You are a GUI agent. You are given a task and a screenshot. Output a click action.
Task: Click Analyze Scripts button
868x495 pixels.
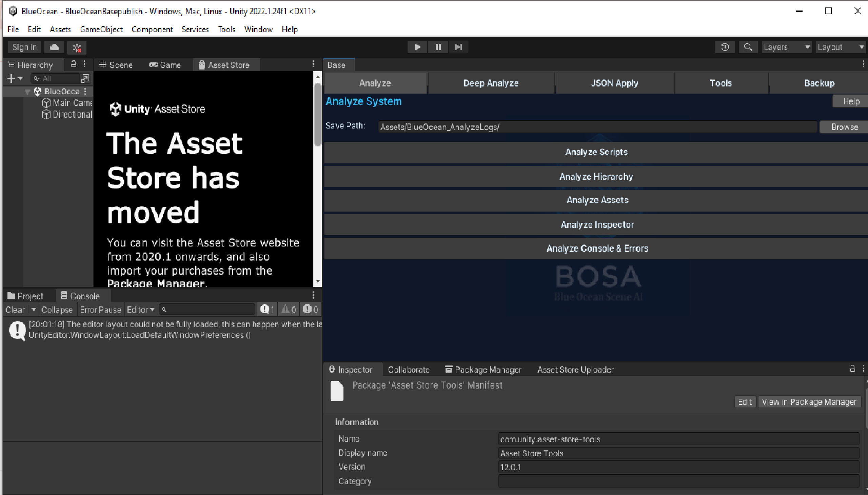click(x=596, y=152)
